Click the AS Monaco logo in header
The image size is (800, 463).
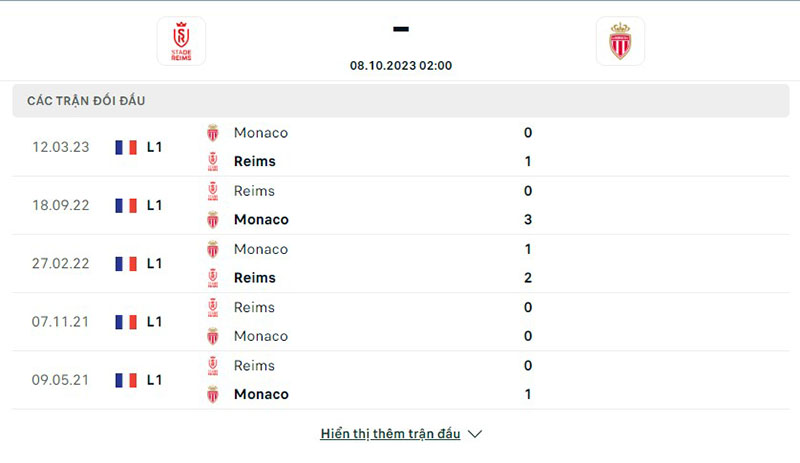[x=620, y=41]
